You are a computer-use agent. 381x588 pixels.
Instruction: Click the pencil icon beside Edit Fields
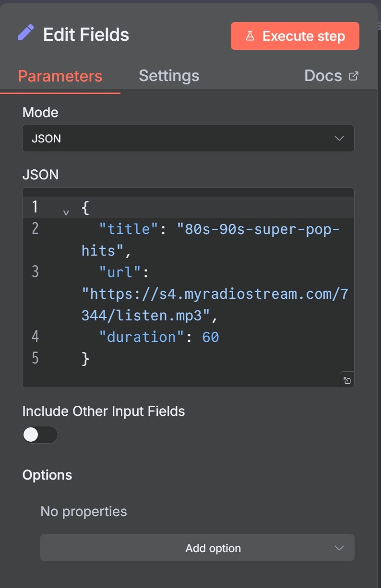(x=26, y=33)
